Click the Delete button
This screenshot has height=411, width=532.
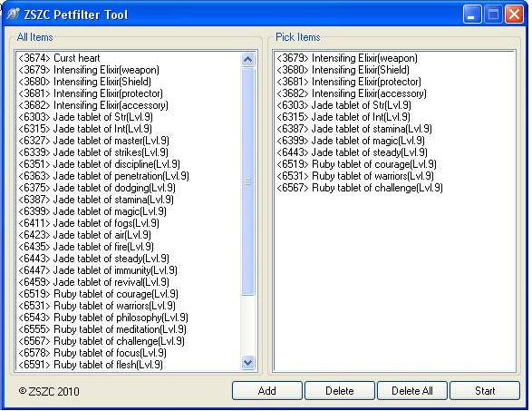tap(340, 391)
